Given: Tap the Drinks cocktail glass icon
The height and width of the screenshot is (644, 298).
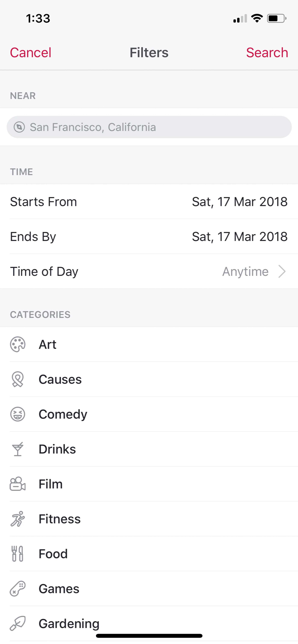Looking at the screenshot, I should [x=18, y=449].
